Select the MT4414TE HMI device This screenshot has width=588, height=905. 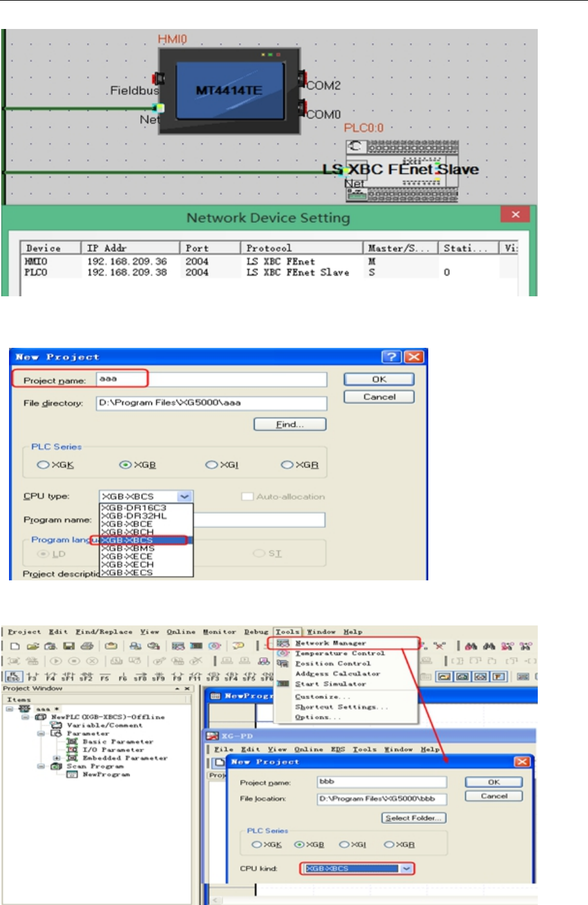[230, 91]
